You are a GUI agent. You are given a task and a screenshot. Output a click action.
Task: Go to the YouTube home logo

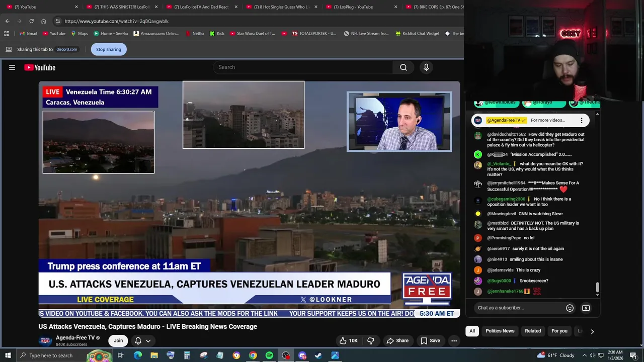[x=40, y=67]
